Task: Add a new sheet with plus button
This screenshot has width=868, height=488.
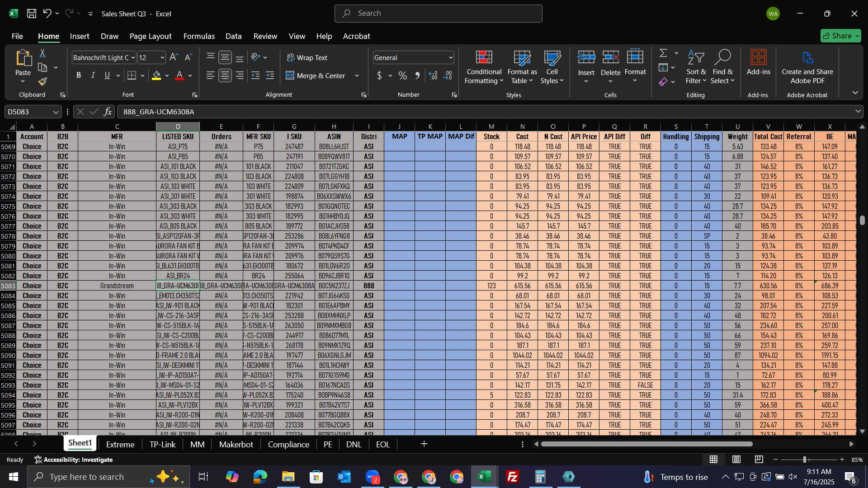Action: (424, 444)
